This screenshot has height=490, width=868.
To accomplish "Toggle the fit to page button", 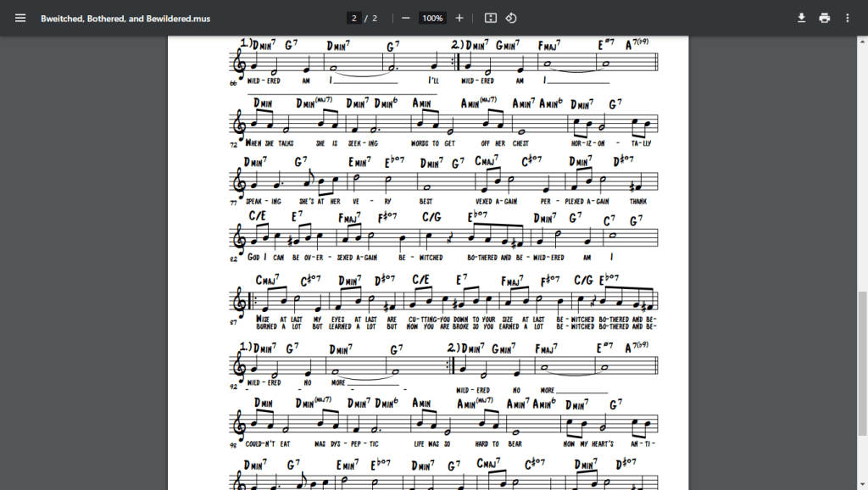I will (490, 18).
